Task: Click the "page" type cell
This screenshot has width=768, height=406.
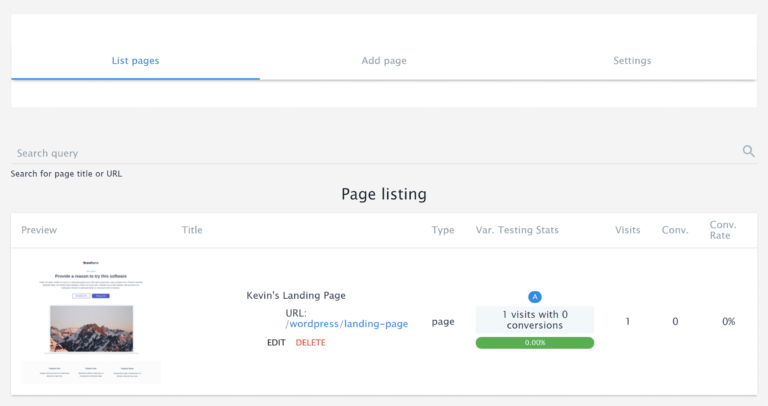Action: [443, 322]
